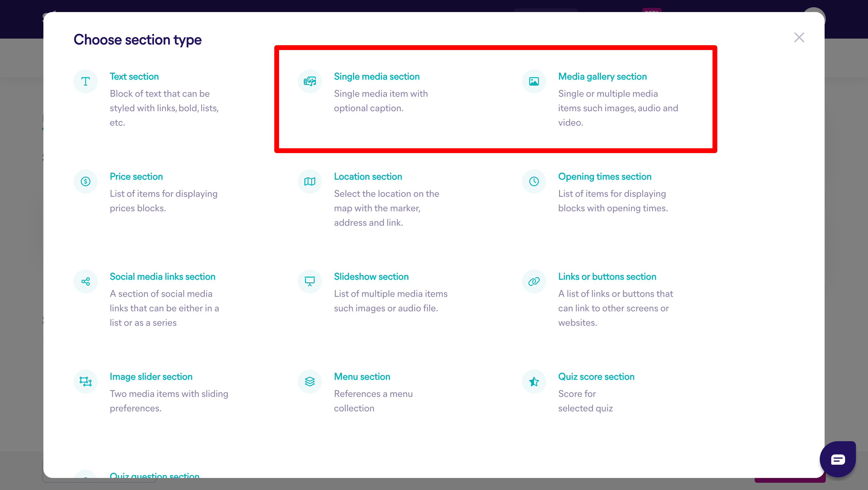Click the Links or buttons chain icon
This screenshot has height=490, width=868.
pos(534,281)
